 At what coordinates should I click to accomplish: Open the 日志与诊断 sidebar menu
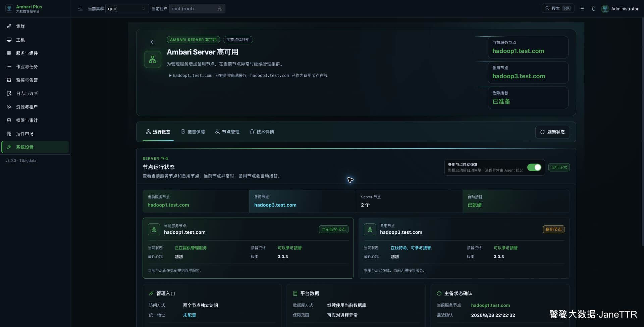tap(35, 93)
